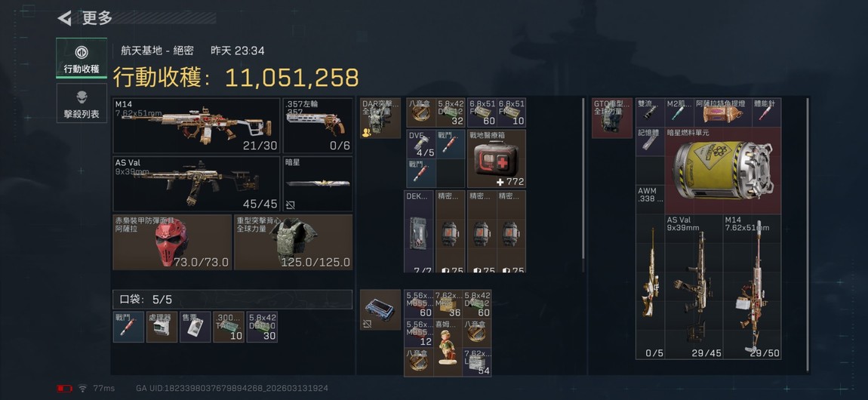Click the scrollbar beside the chest rig inventory
Viewport: 868px width, 400px height.
pos(583,186)
